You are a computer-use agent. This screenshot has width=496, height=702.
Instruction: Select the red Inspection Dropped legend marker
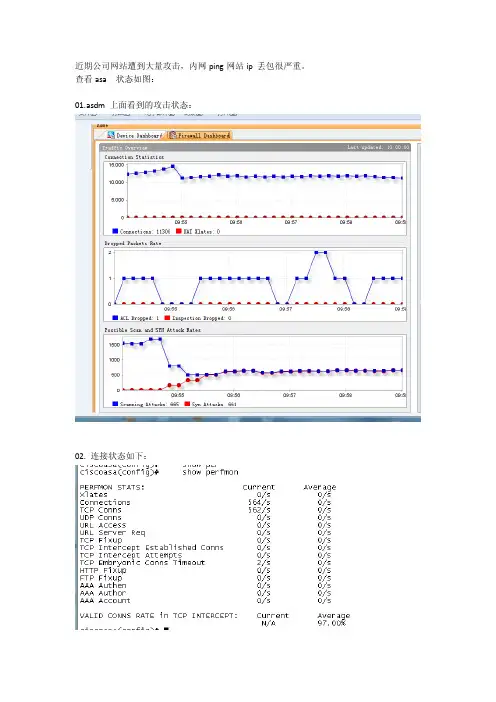167,317
